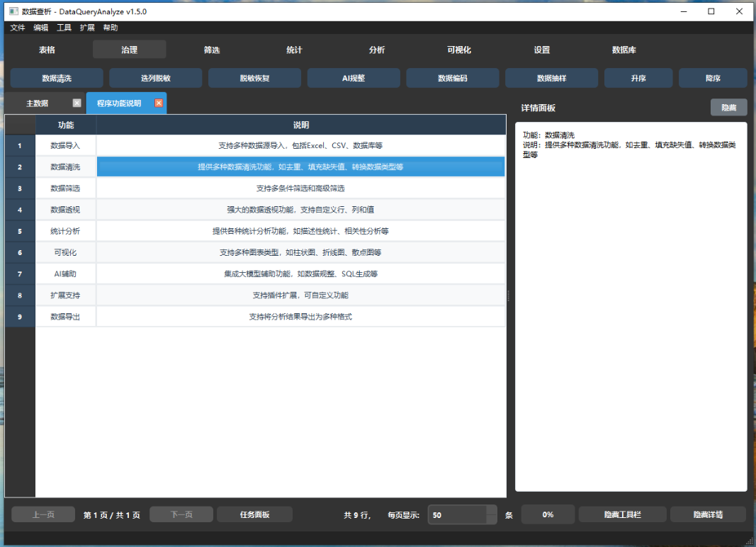The height and width of the screenshot is (547, 756).
Task: Select the 支持多条件筛选和高级筛选 description cell
Action: pyautogui.click(x=301, y=188)
